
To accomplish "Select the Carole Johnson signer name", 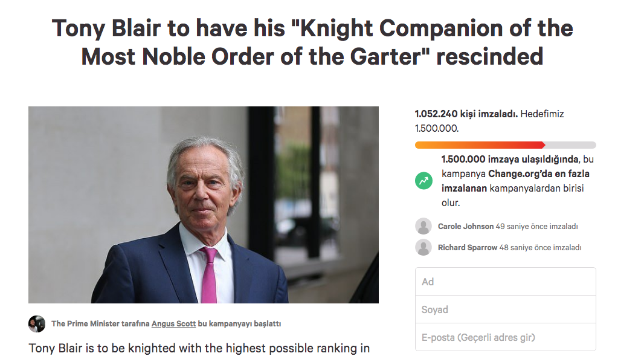I will (x=466, y=227).
